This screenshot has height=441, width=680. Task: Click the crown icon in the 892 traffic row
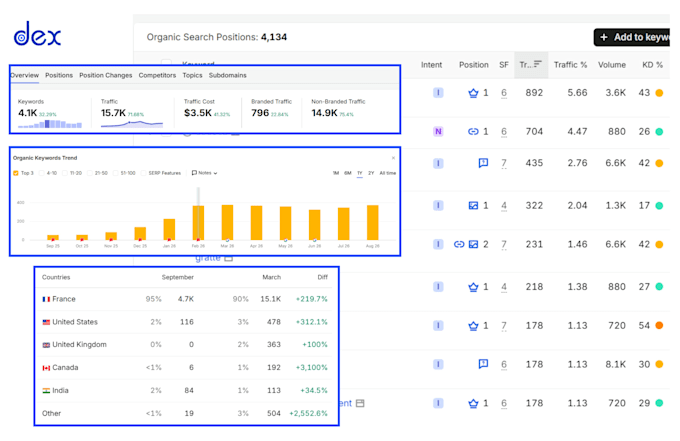(473, 93)
